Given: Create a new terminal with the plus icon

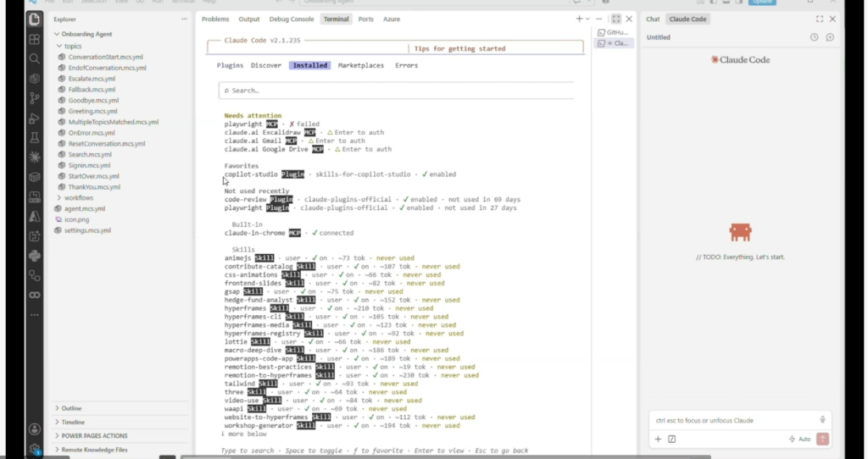Looking at the screenshot, I should [579, 19].
